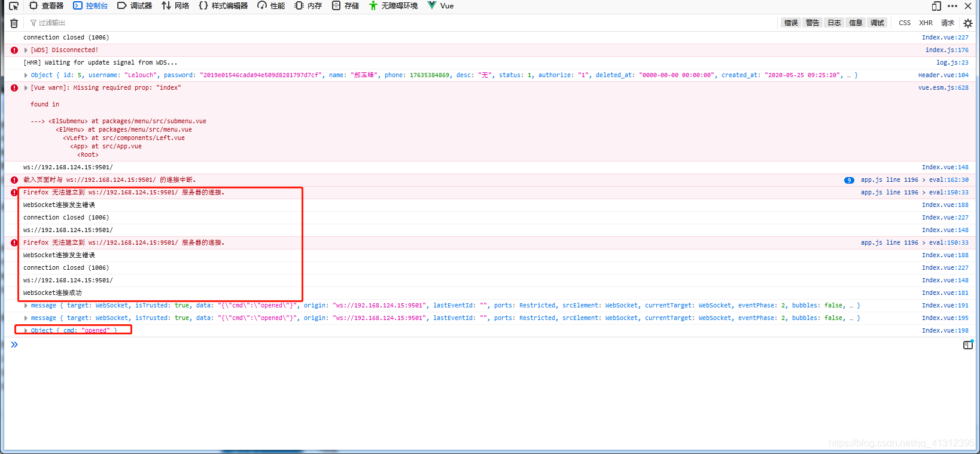Open source link Index.vue:195
This screenshot has height=454, width=980.
click(x=945, y=318)
